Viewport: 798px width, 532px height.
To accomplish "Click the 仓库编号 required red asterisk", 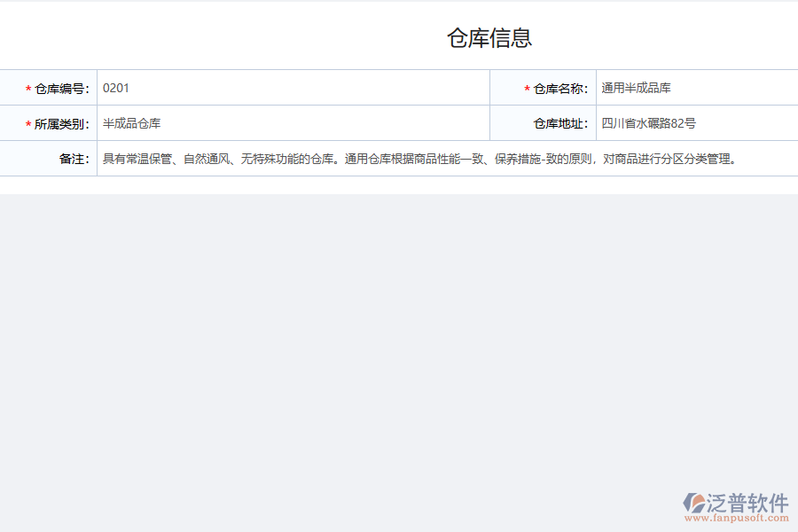I will [27, 88].
